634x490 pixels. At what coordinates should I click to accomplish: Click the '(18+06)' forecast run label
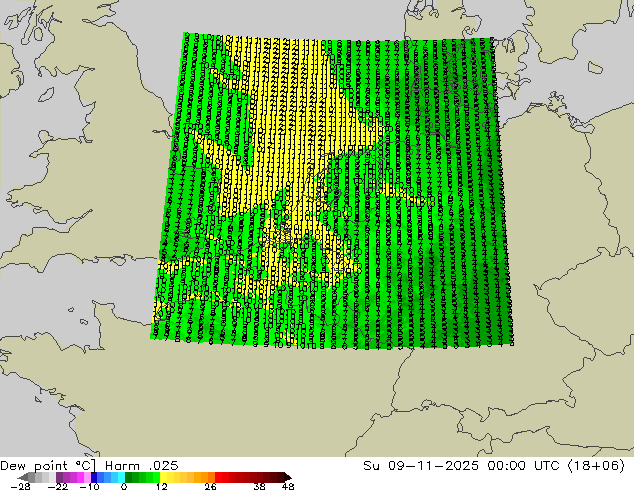click(x=596, y=466)
